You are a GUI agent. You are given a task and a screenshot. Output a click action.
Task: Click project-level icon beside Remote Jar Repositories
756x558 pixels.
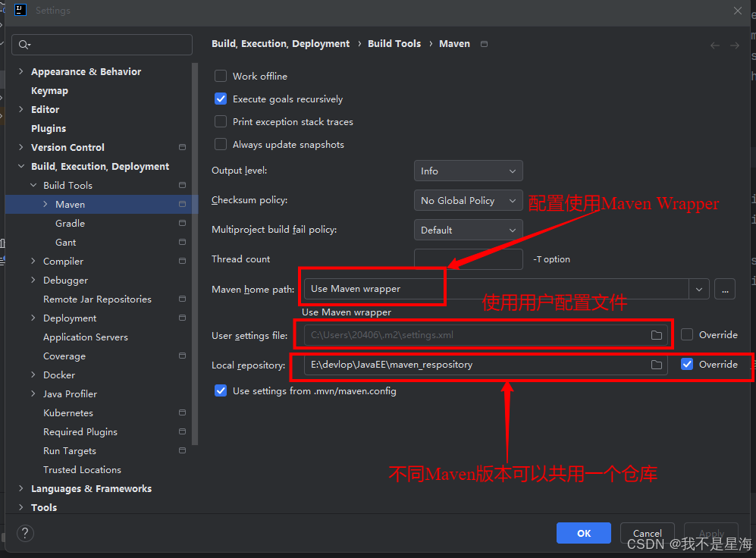pyautogui.click(x=182, y=299)
